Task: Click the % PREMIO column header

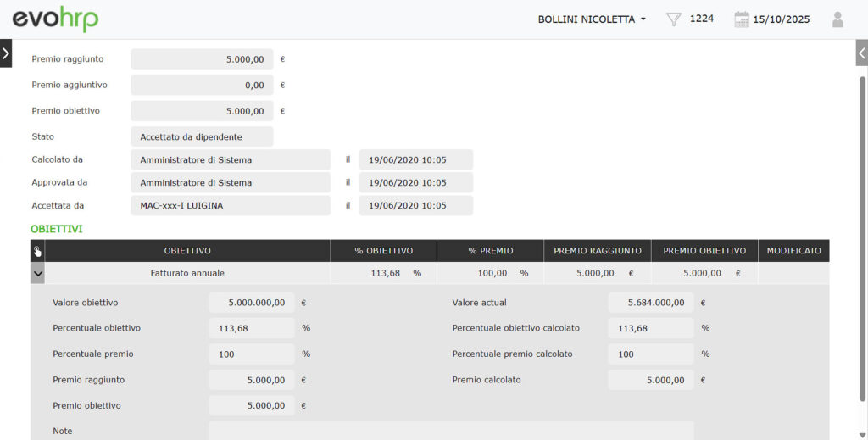Action: pos(490,251)
